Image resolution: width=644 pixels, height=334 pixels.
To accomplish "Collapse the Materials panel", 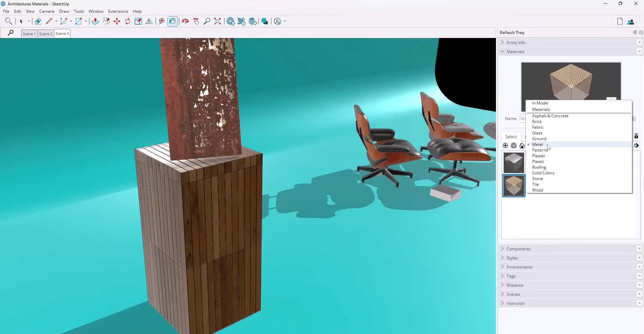I will coord(503,51).
